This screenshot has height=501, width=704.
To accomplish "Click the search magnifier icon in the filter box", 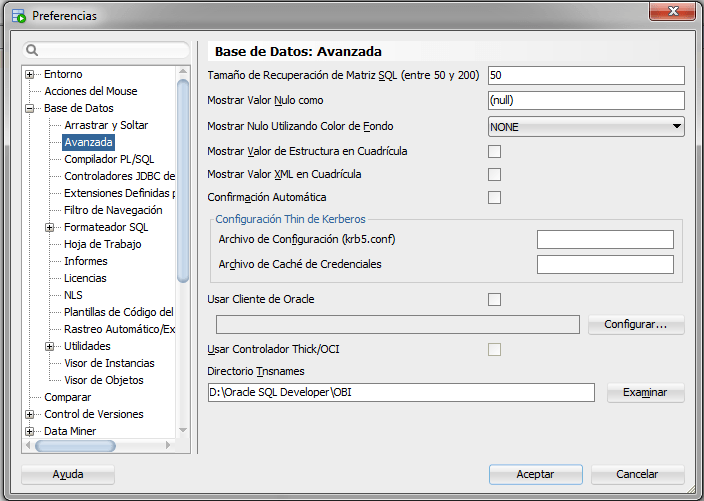I will pos(33,50).
